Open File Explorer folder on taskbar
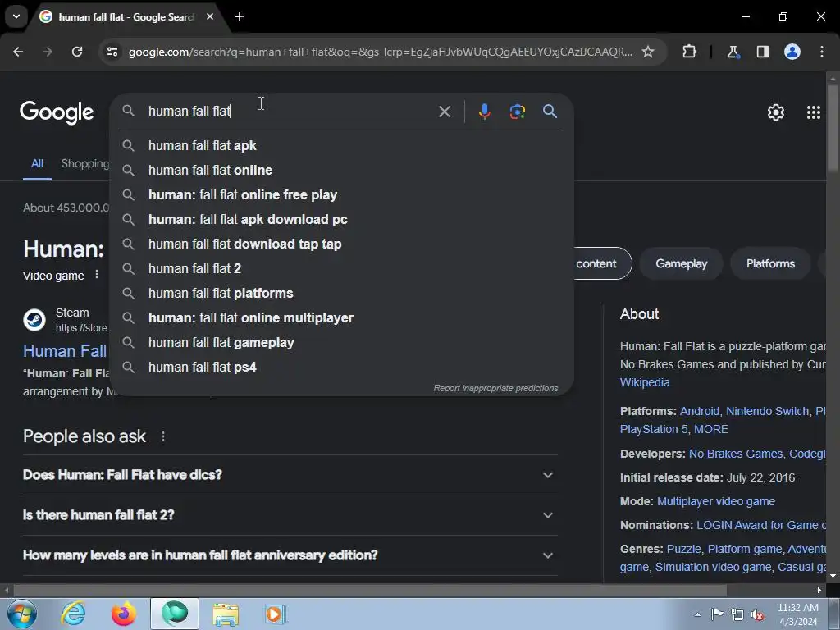 coord(226,614)
